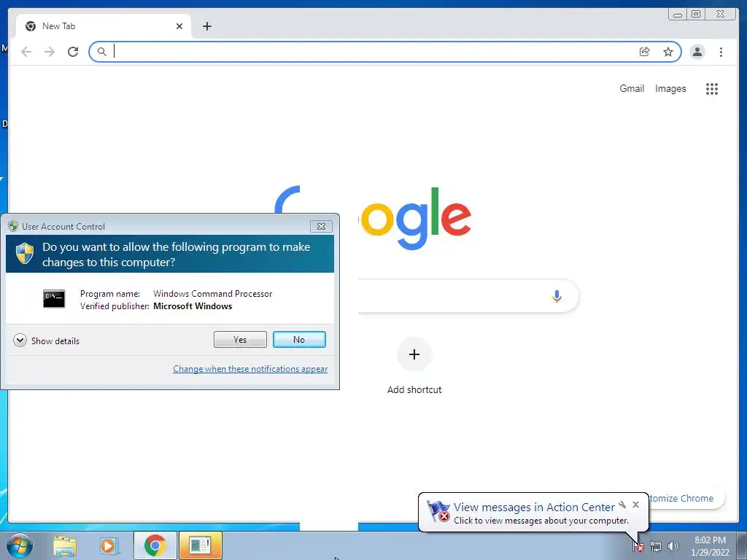The image size is (747, 560).
Task: Click the Show desktop strip
Action: pos(742,545)
